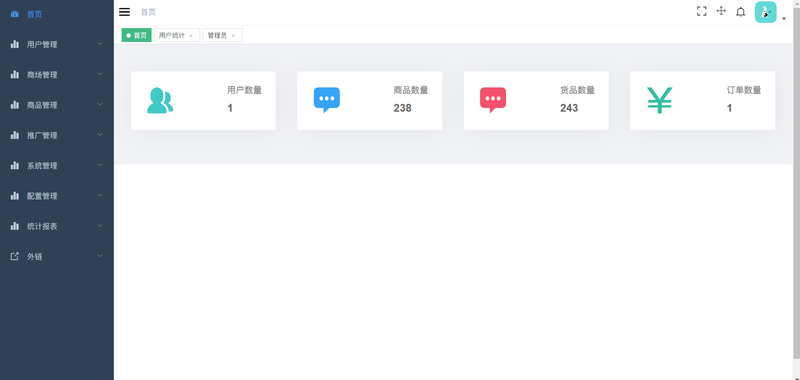Viewport: 800px width, 380px height.
Task: Click the chart icon beside 用户管理
Action: pos(15,44)
